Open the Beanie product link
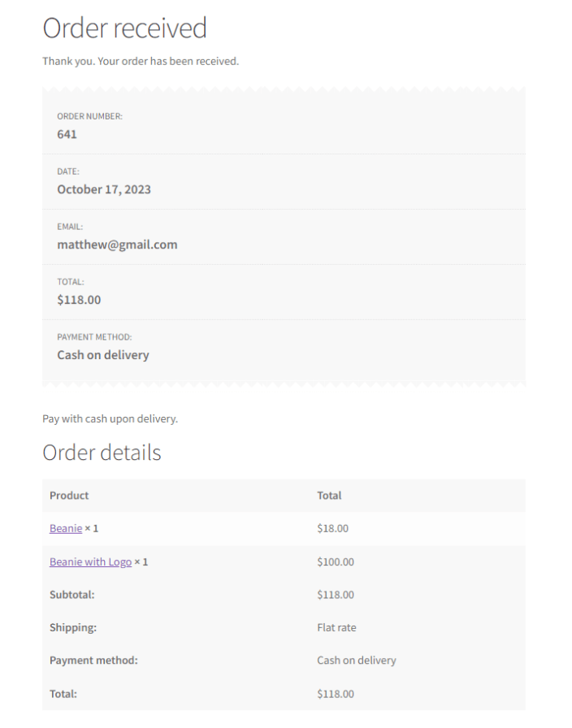 (65, 528)
